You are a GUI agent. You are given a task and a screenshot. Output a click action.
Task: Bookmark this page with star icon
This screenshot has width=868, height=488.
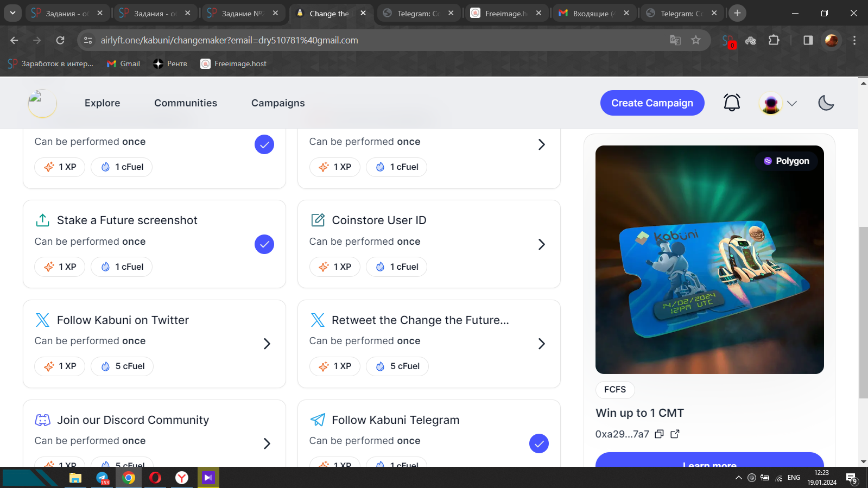(x=696, y=40)
